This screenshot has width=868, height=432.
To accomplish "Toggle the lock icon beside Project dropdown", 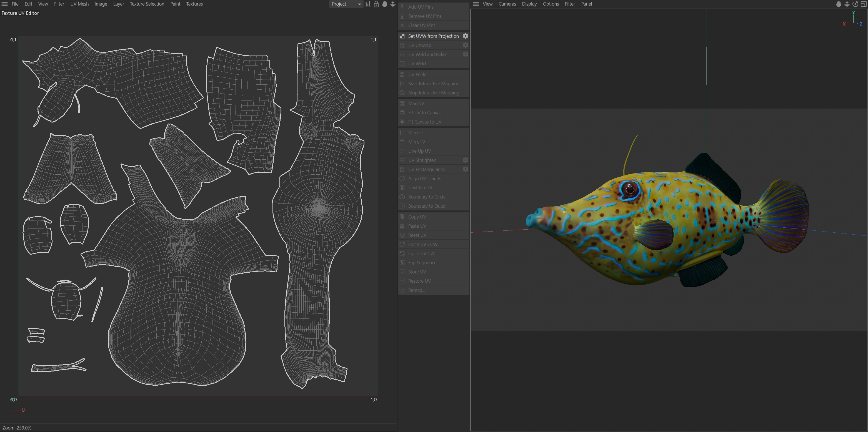I will coord(376,4).
